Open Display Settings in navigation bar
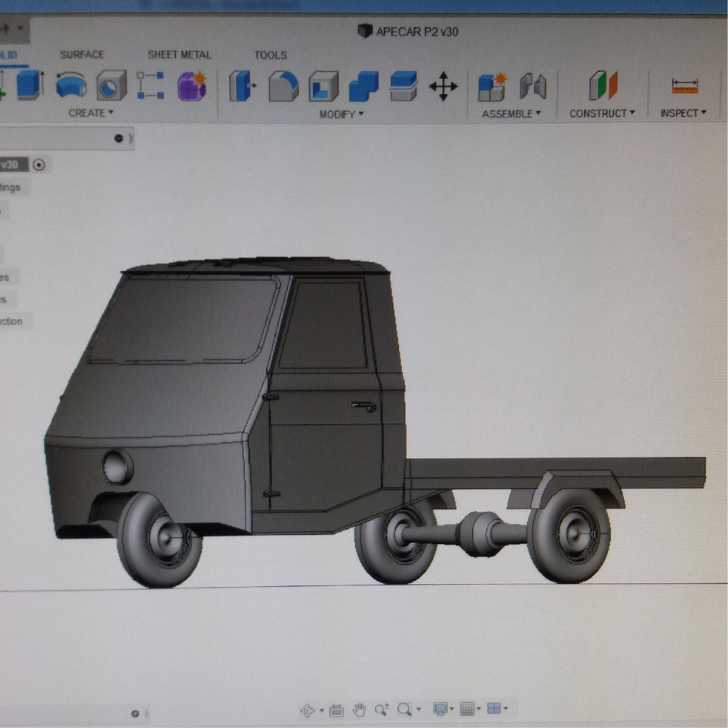Image resolution: width=728 pixels, height=728 pixels. coord(444,708)
